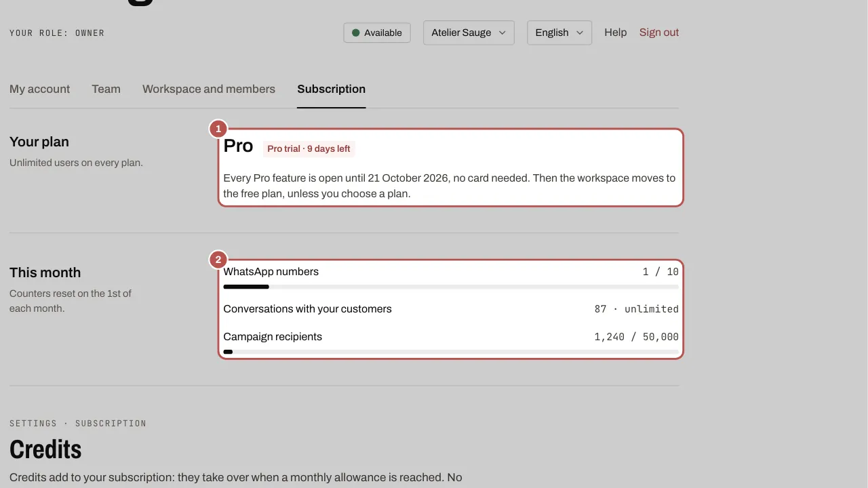Click the Pro plan name heading

pos(239,146)
